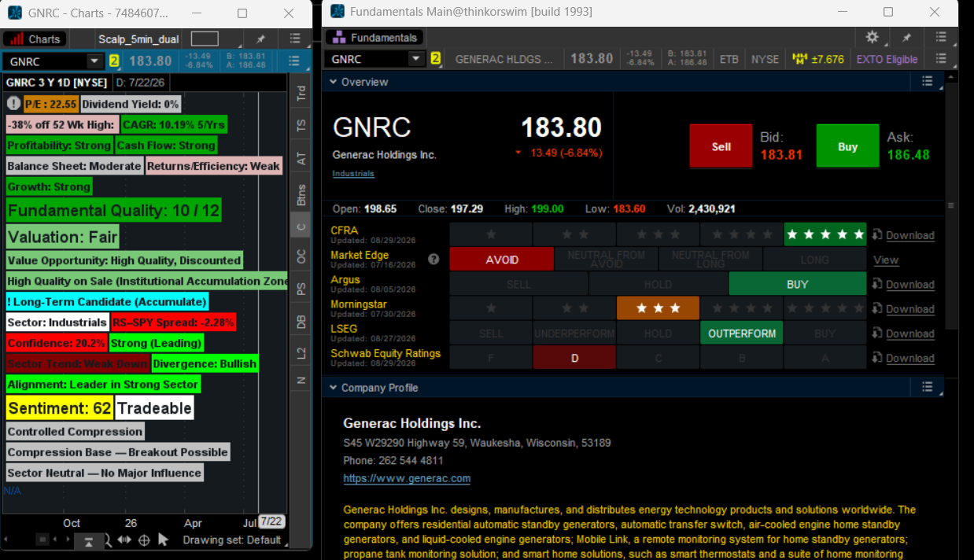Click the EXTO Eligible label

tap(887, 59)
